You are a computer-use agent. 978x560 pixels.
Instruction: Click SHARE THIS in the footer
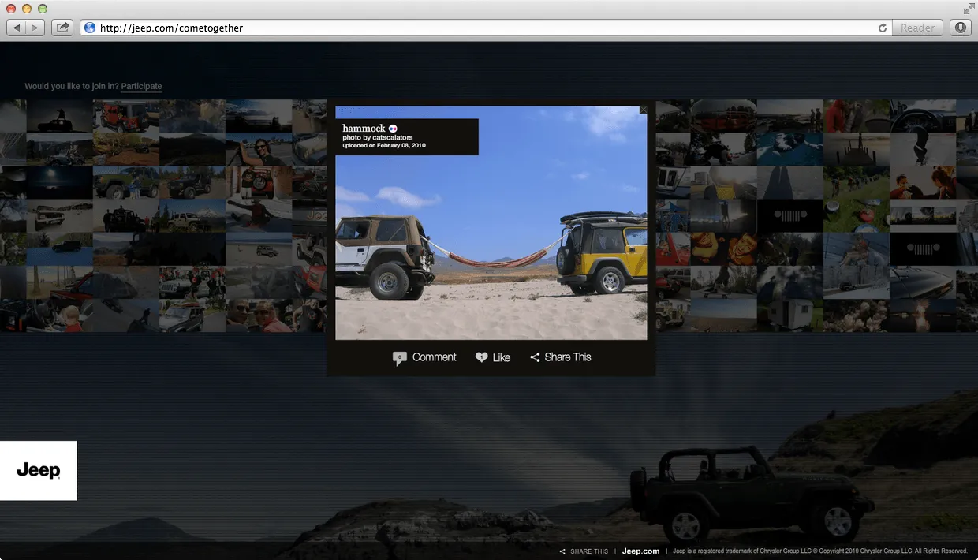coord(584,551)
